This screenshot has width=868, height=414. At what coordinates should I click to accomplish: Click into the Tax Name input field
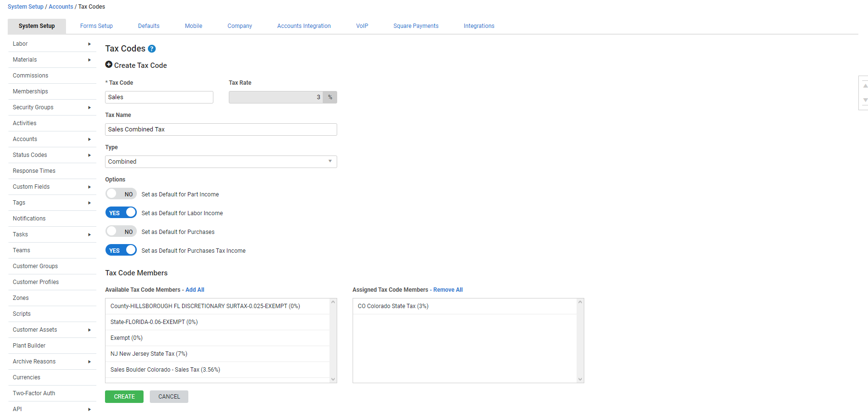click(x=221, y=129)
